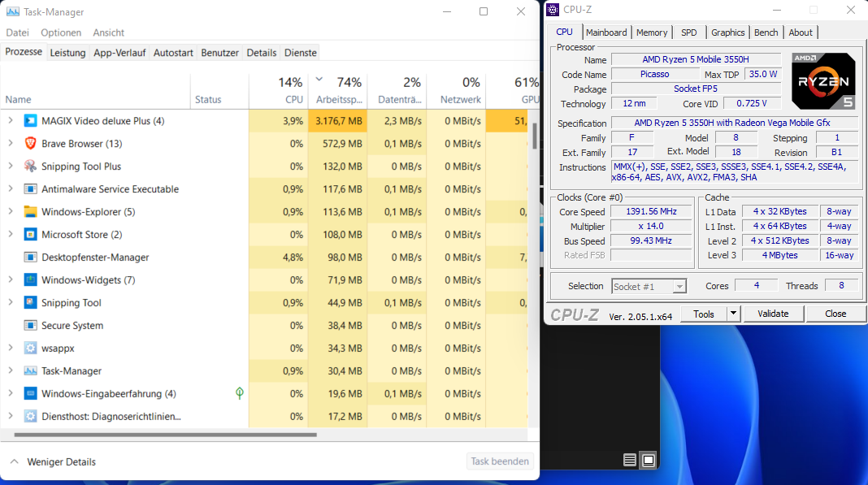Click the Task beenden button
The height and width of the screenshot is (485, 868).
point(499,461)
